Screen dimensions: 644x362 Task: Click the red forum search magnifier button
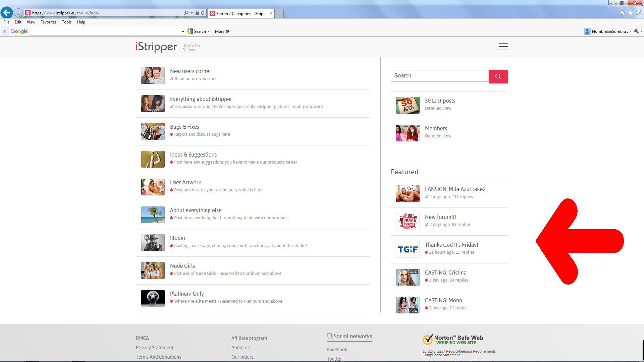coord(498,76)
